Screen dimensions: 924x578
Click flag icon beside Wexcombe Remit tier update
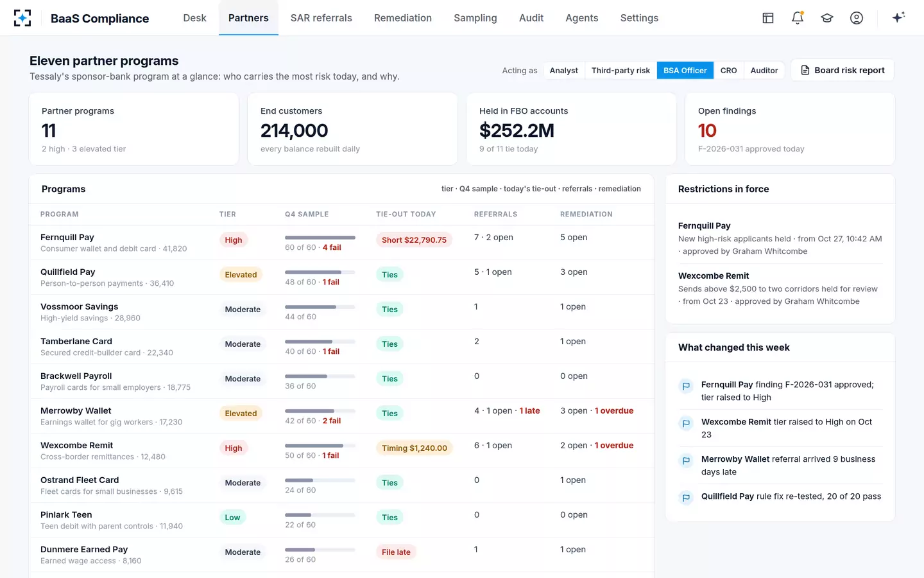coord(686,423)
